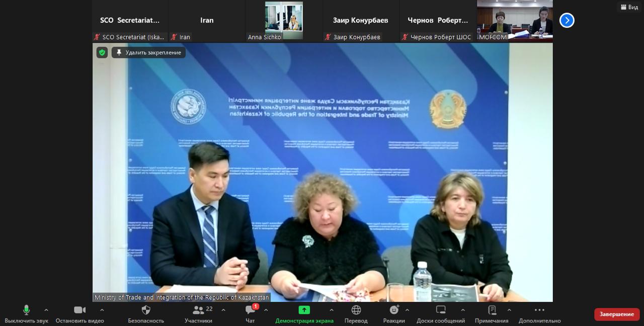Select the SCO Secretariat participant tile
Image resolution: width=644 pixels, height=326 pixels.
pos(130,21)
